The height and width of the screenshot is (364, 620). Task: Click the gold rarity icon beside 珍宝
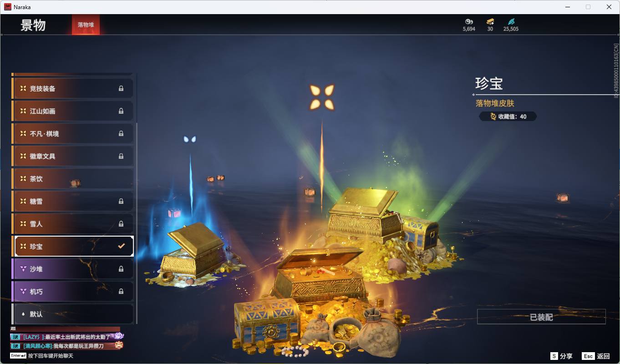click(23, 246)
